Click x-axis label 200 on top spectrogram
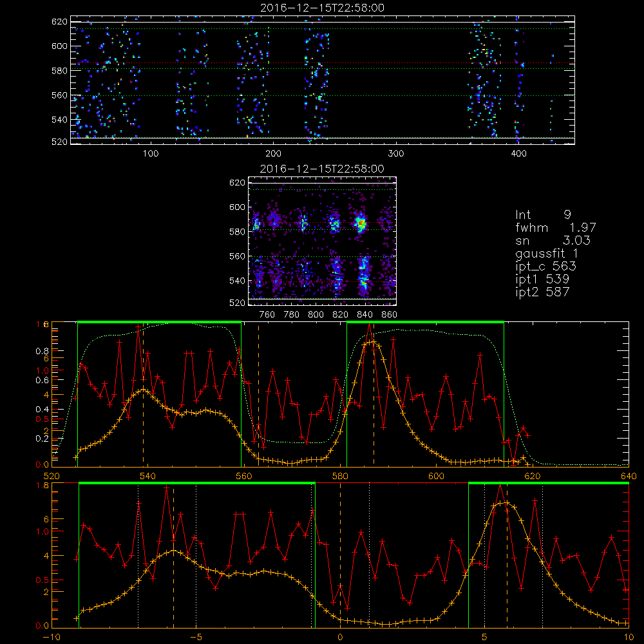 tap(273, 154)
